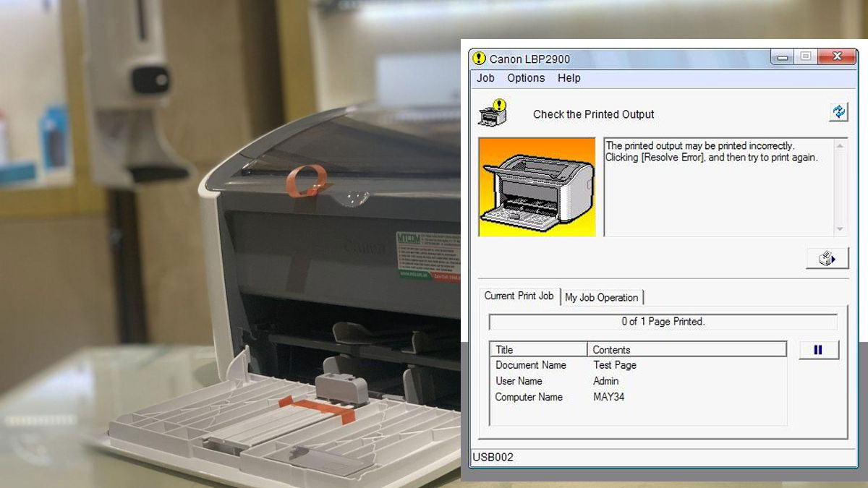Click the Contents column header

click(686, 349)
